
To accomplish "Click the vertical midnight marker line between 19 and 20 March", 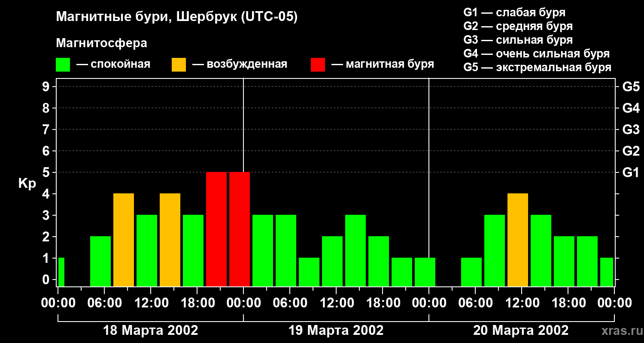I will (x=429, y=167).
